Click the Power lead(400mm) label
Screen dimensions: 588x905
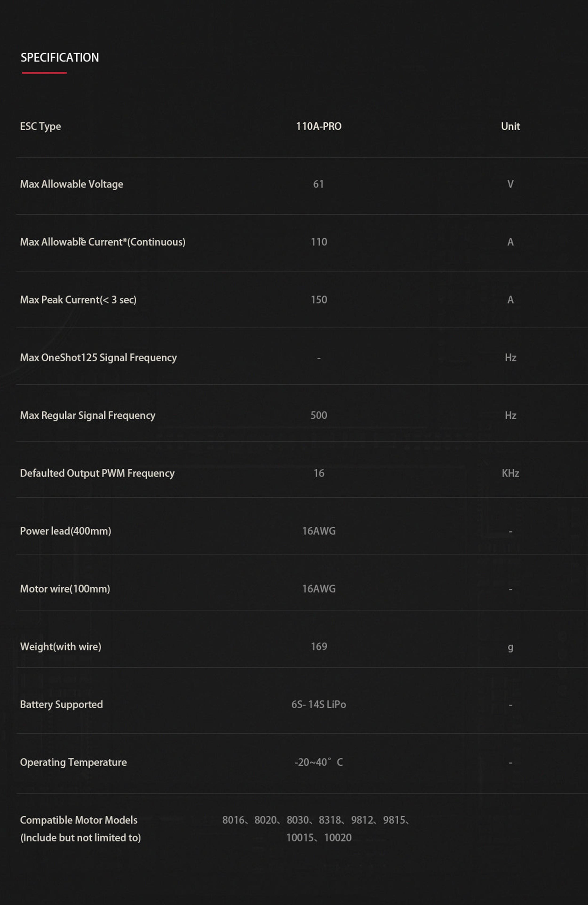click(x=65, y=531)
